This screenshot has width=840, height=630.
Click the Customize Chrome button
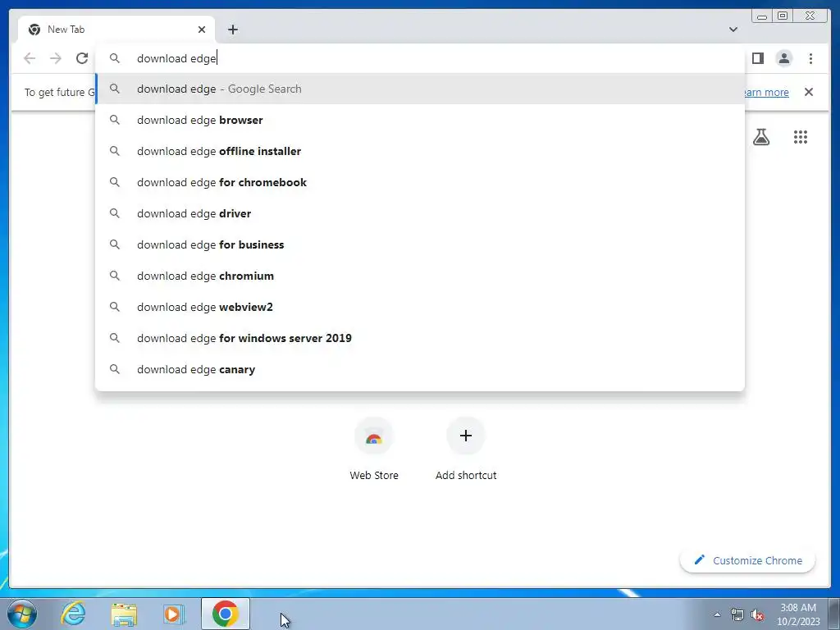pos(747,560)
